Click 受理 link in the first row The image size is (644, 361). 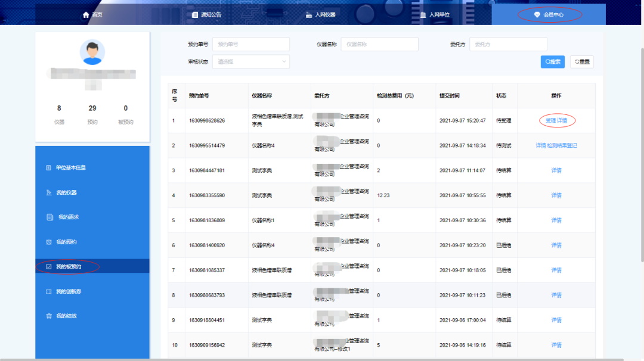(x=550, y=120)
